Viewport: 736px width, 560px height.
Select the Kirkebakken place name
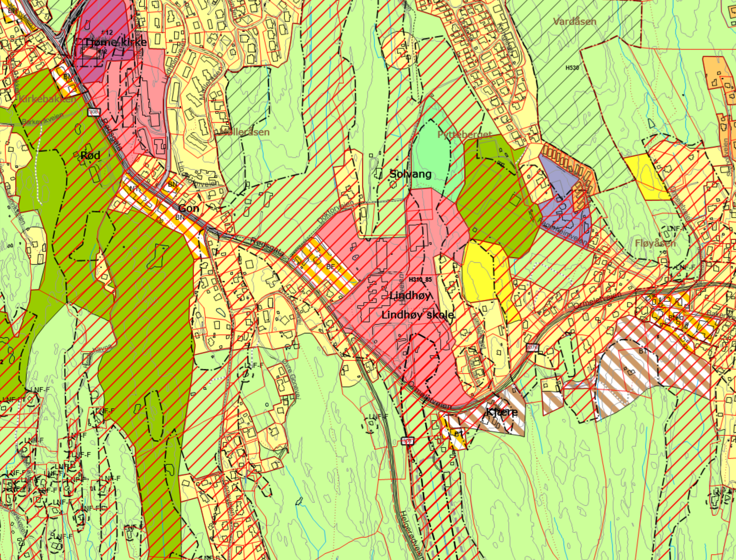(48, 99)
